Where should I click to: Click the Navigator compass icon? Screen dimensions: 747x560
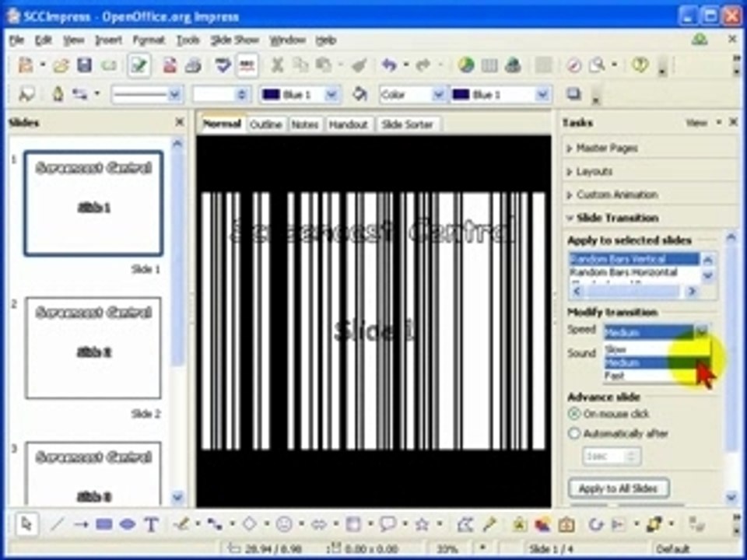pos(573,65)
